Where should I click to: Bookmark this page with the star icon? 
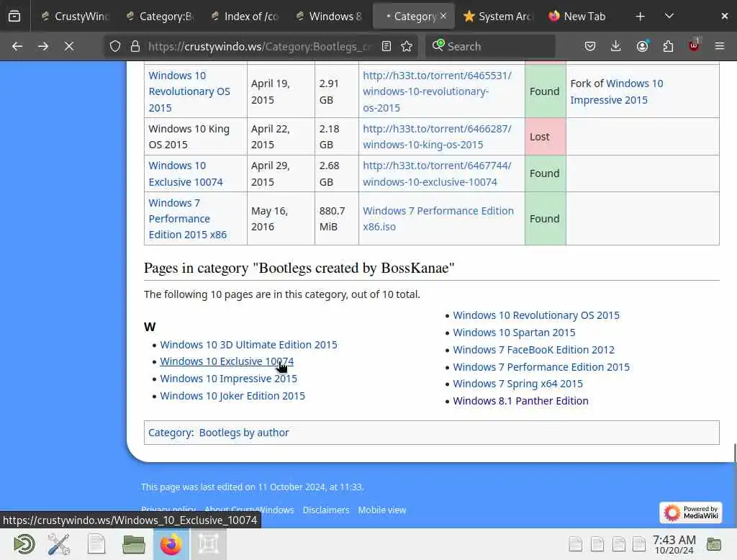(407, 46)
